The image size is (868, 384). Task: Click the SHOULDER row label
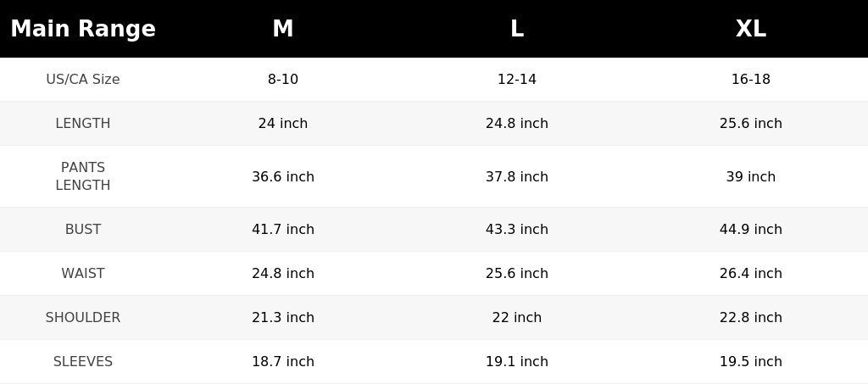point(83,318)
